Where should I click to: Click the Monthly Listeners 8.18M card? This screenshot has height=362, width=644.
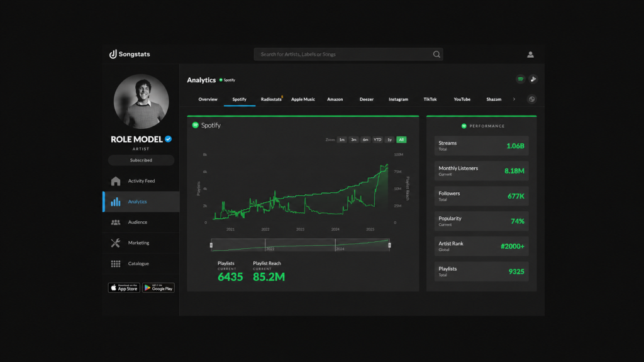tap(481, 171)
